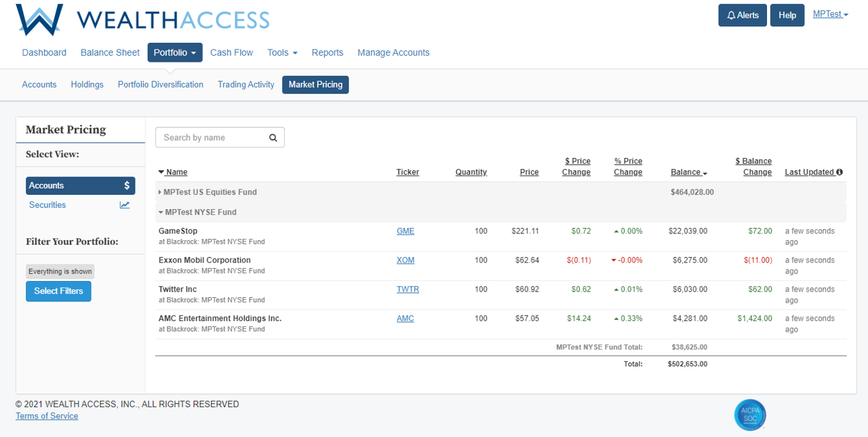Switch to the Trading Activity tab
The width and height of the screenshot is (868, 437).
[246, 85]
